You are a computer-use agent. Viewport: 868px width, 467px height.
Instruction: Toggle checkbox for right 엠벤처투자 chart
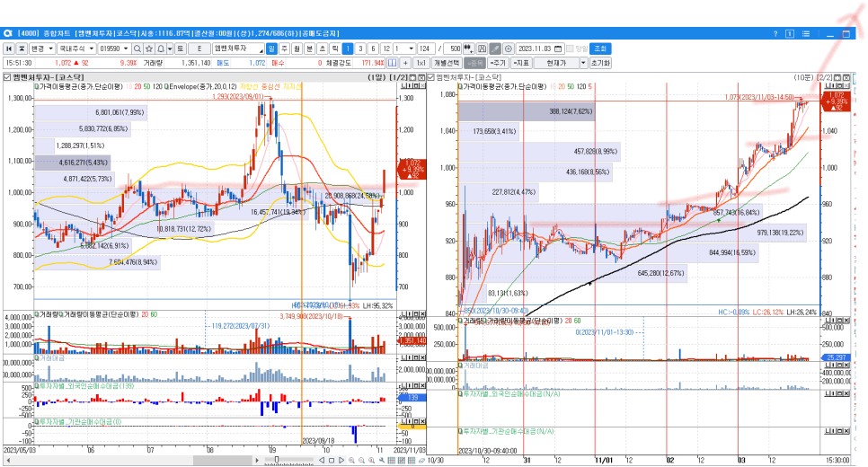click(431, 77)
